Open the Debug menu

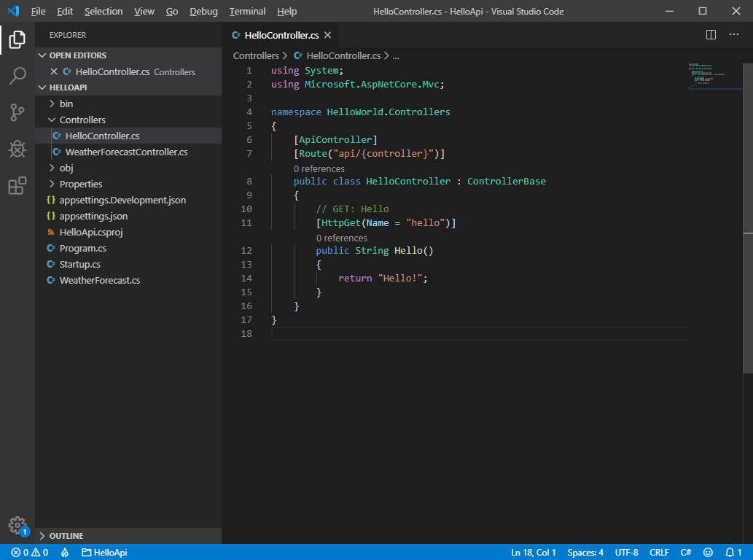click(203, 12)
